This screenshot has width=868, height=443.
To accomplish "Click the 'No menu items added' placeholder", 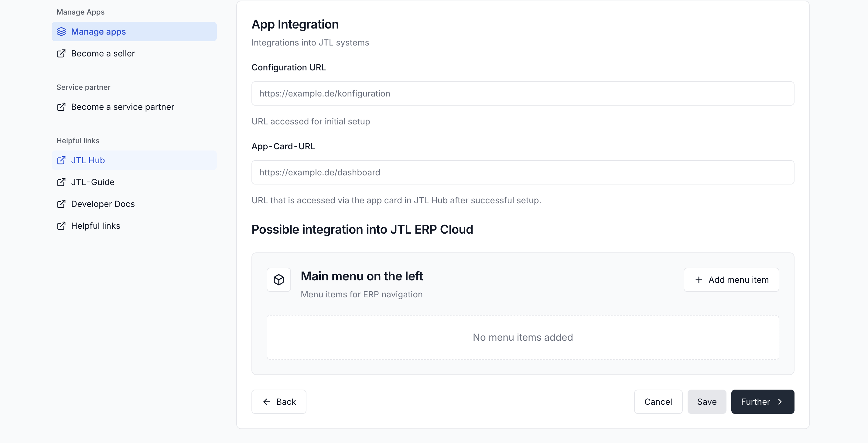I will pos(523,337).
